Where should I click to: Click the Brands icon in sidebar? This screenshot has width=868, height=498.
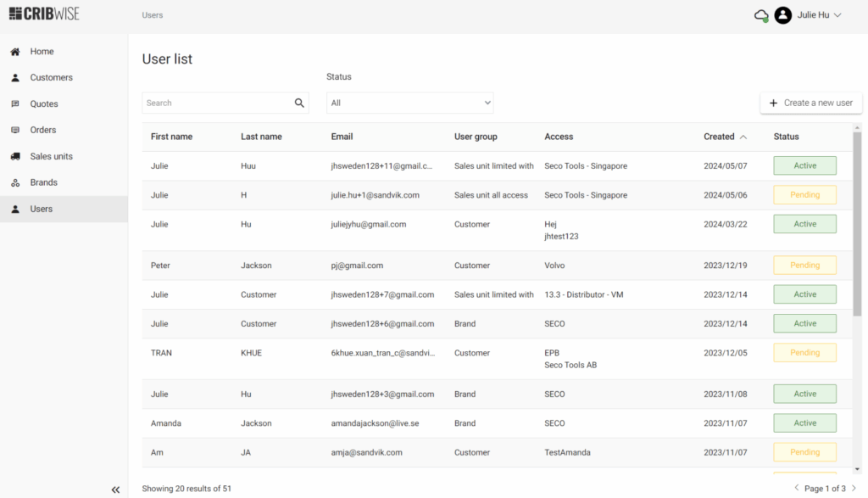[x=15, y=182]
